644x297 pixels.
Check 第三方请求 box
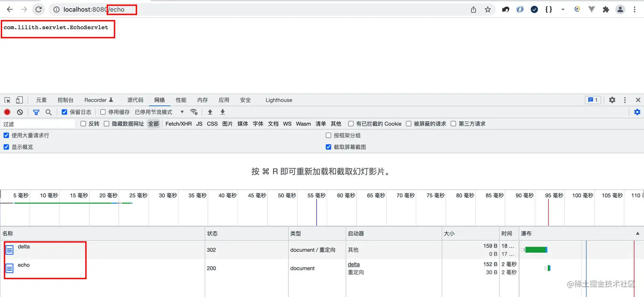[x=454, y=124]
